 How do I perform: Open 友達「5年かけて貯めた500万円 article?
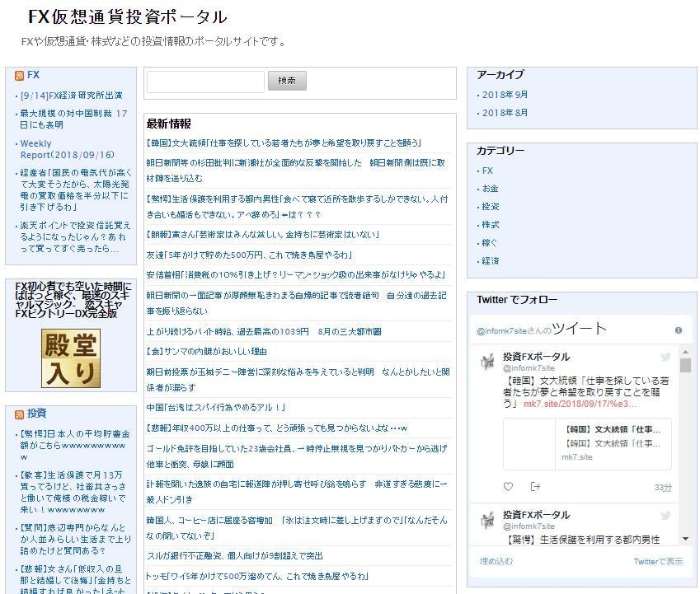coord(249,255)
